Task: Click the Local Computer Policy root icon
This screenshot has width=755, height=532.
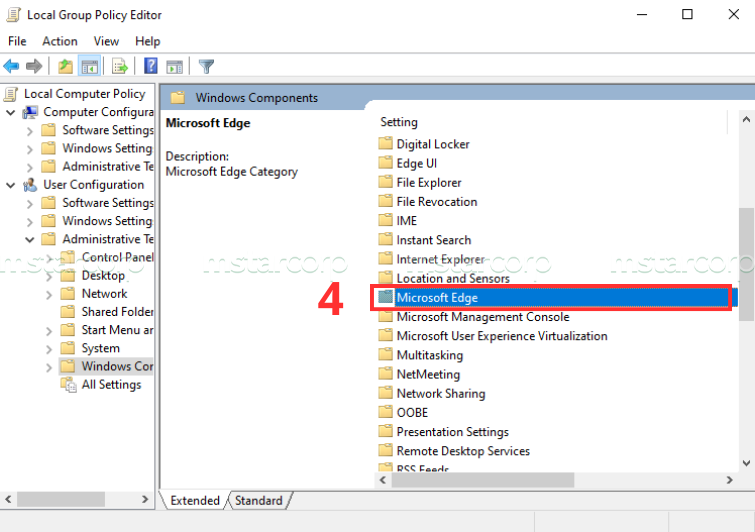Action: coord(11,94)
